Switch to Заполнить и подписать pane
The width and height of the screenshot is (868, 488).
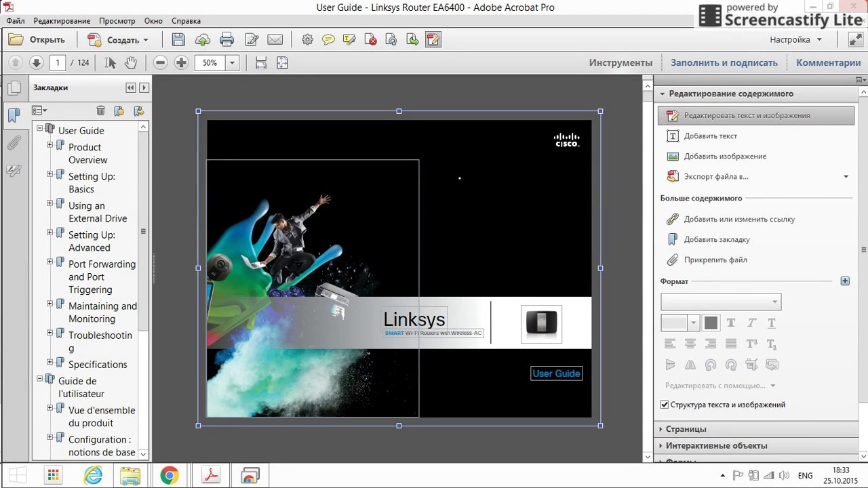tap(724, 62)
